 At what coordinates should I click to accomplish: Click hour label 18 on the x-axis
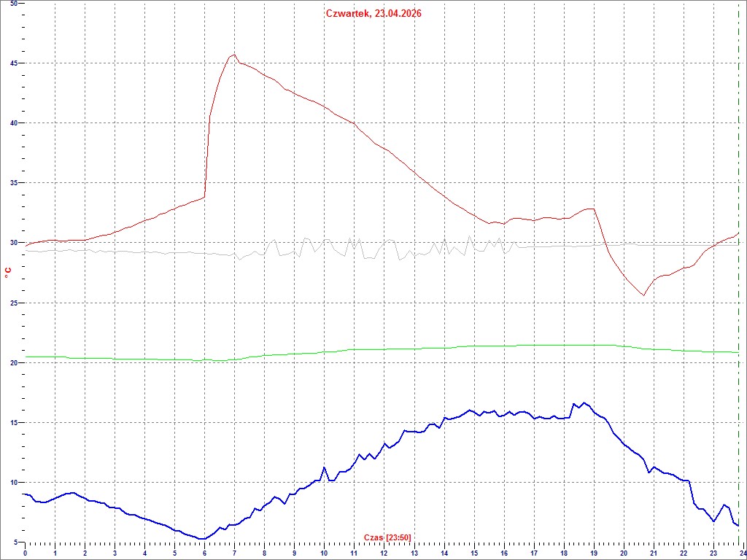click(x=563, y=553)
